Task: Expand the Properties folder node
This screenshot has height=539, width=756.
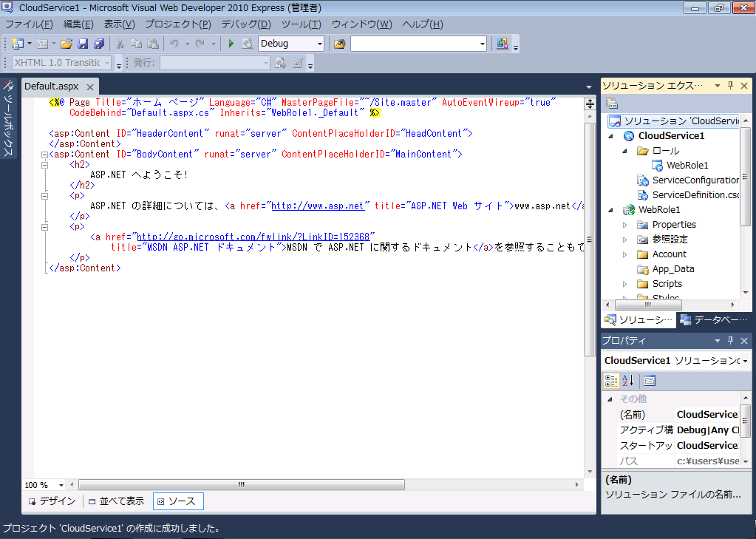Action: tap(625, 225)
